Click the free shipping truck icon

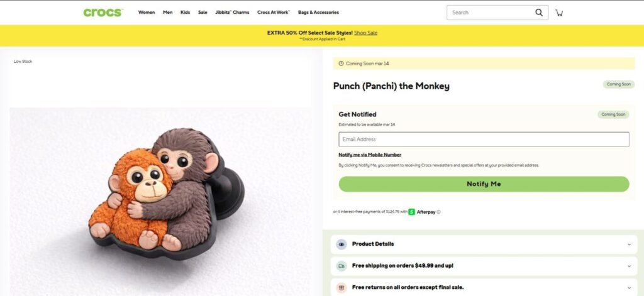(341, 266)
